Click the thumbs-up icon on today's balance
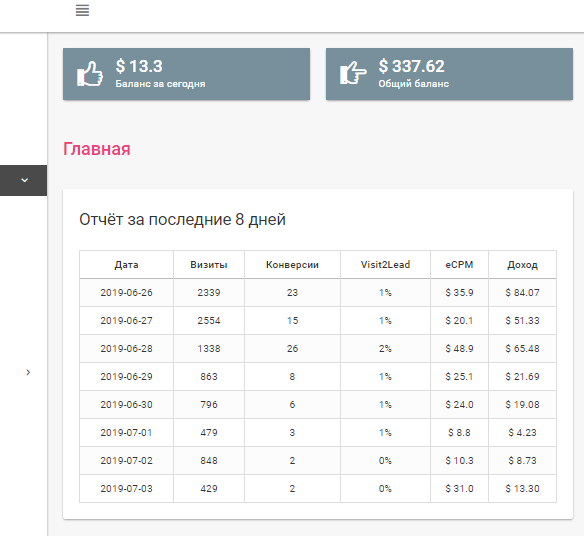 (90, 74)
